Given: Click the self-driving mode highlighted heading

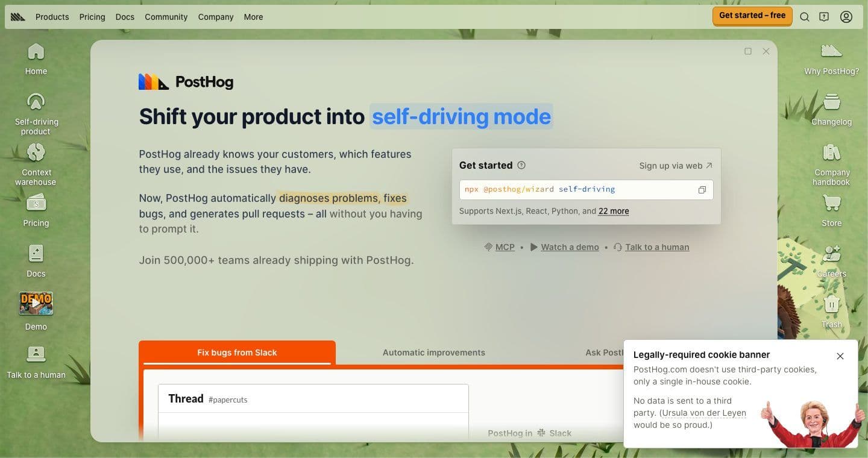Looking at the screenshot, I should coord(461,116).
